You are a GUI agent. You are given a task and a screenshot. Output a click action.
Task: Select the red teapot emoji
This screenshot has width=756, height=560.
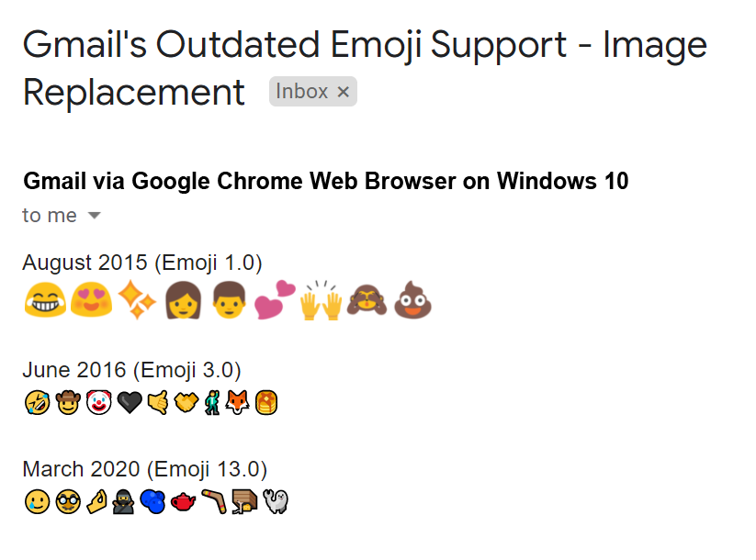click(183, 501)
